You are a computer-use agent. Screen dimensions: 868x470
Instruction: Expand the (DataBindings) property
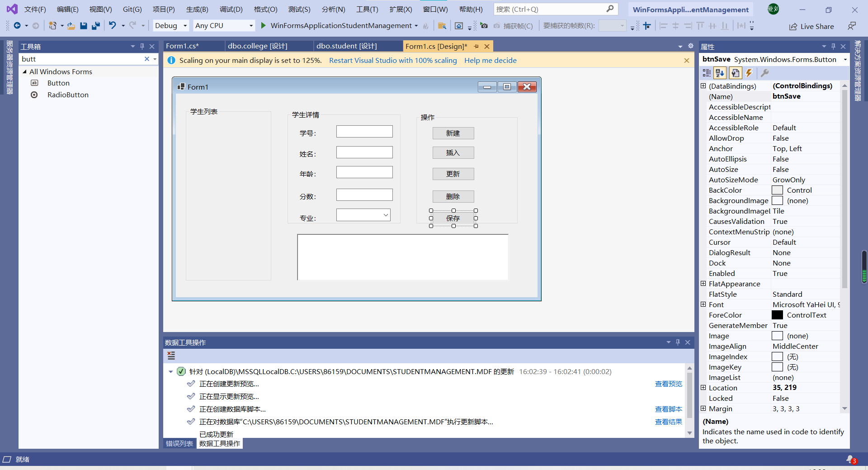click(703, 86)
